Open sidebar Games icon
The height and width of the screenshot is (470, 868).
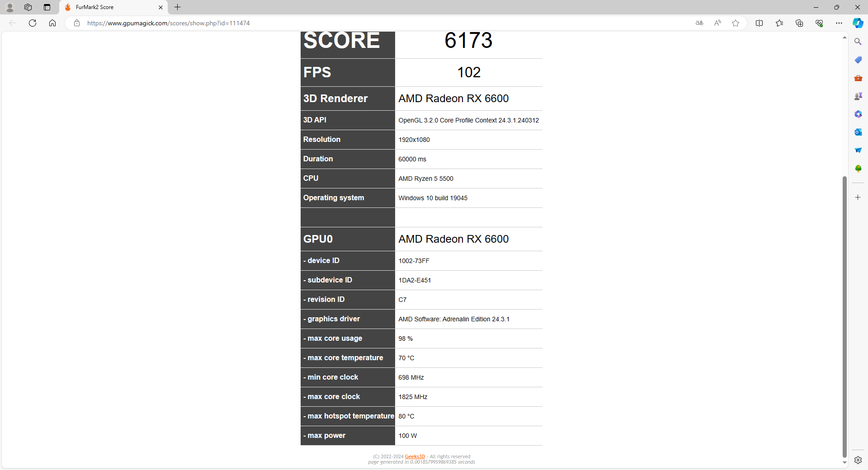858,96
